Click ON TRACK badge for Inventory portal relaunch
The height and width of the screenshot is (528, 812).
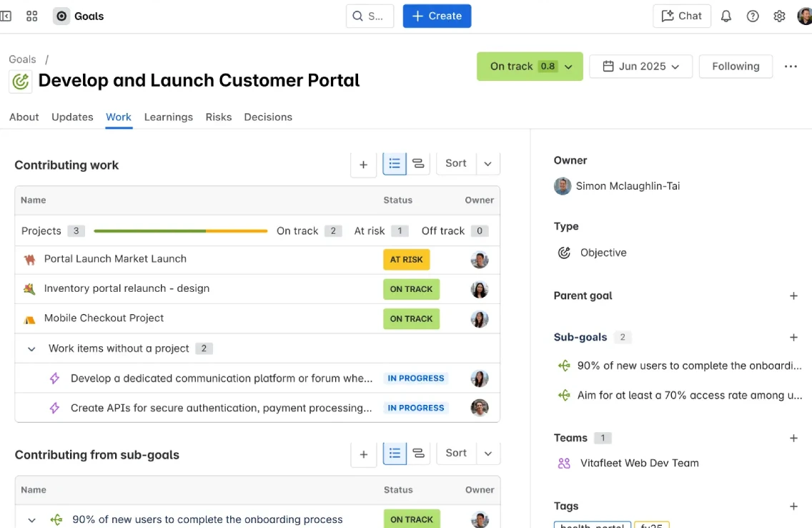[x=411, y=289]
